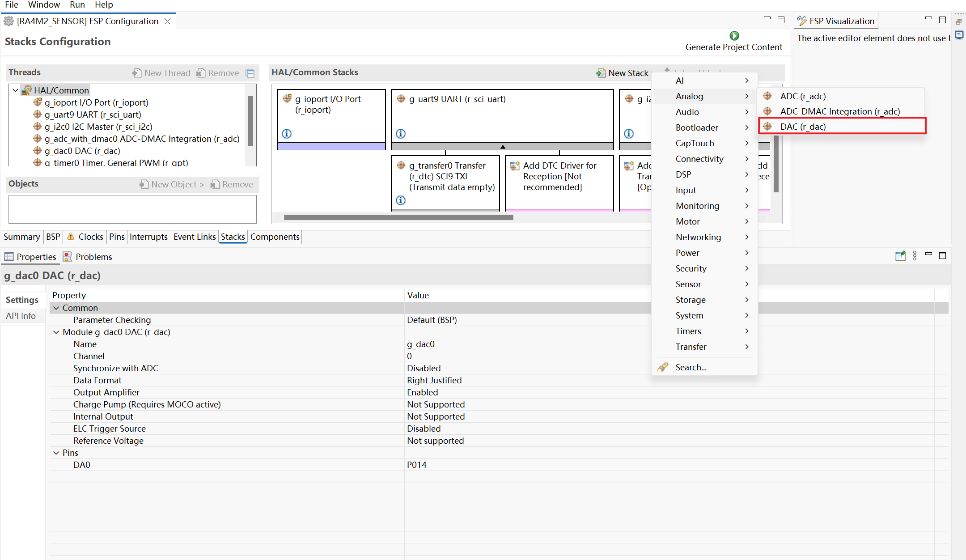Click the FSP Visualization tab icon
966x560 pixels.
click(802, 21)
